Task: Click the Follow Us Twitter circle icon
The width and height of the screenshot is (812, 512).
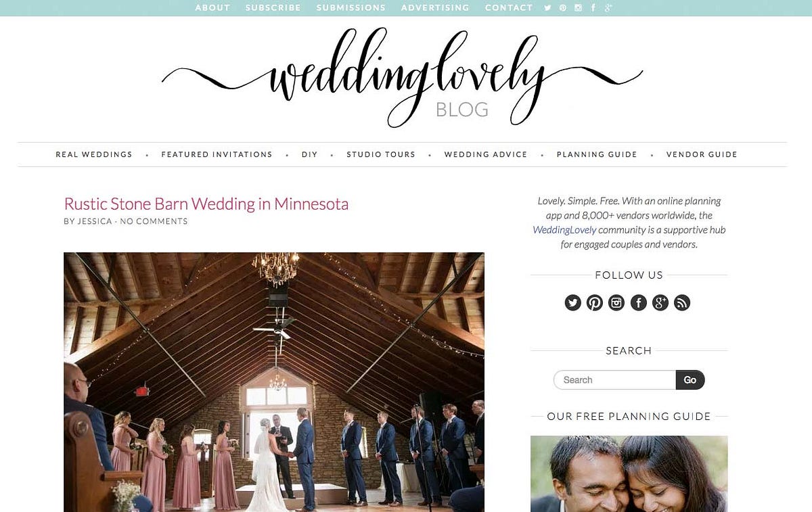Action: [x=572, y=303]
